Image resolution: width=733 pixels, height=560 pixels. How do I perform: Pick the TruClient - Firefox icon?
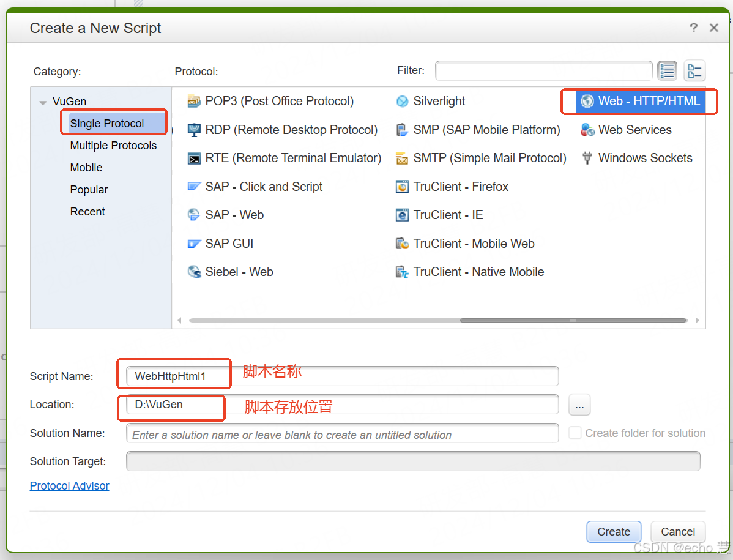coord(402,187)
